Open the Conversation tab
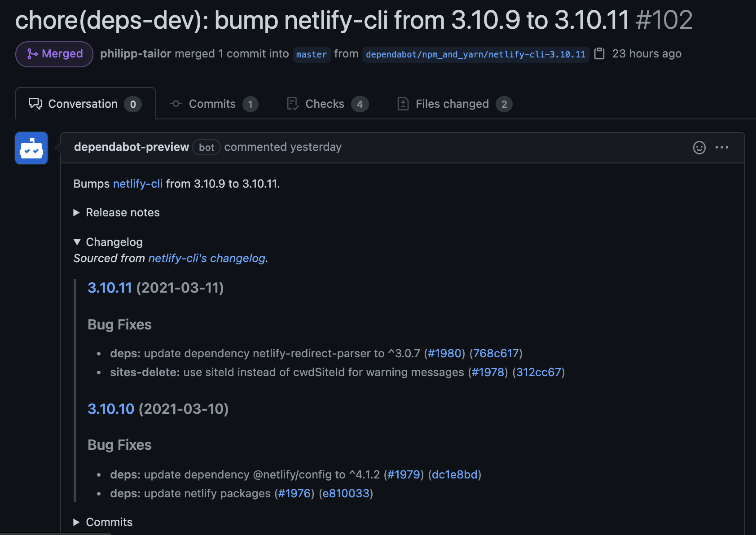Screen dimensions: 756x535 click(x=85, y=104)
